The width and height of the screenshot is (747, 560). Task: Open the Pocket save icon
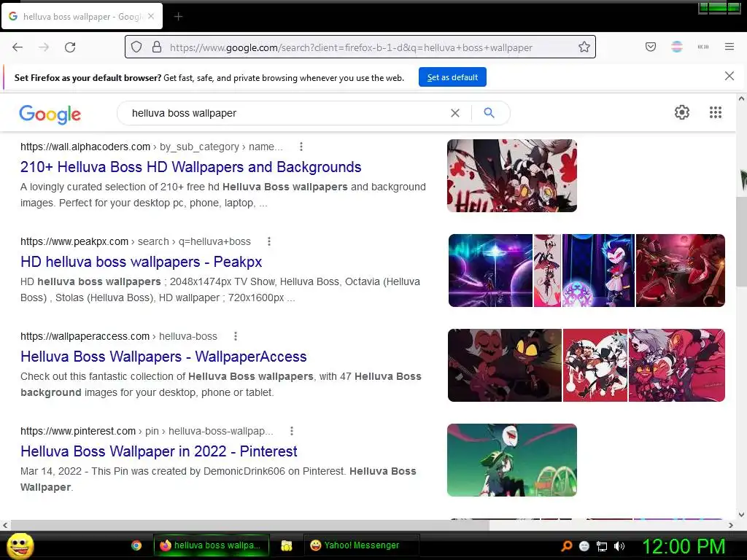tap(651, 47)
